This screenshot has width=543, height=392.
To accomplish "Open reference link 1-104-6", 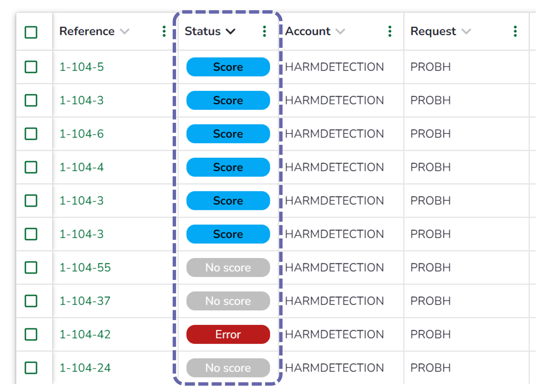I will point(81,134).
